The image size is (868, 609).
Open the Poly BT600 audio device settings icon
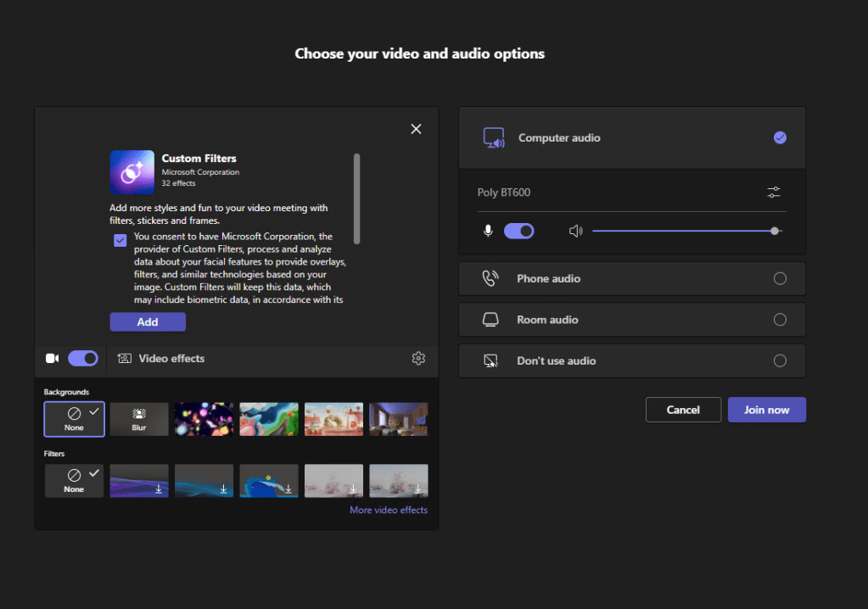773,192
